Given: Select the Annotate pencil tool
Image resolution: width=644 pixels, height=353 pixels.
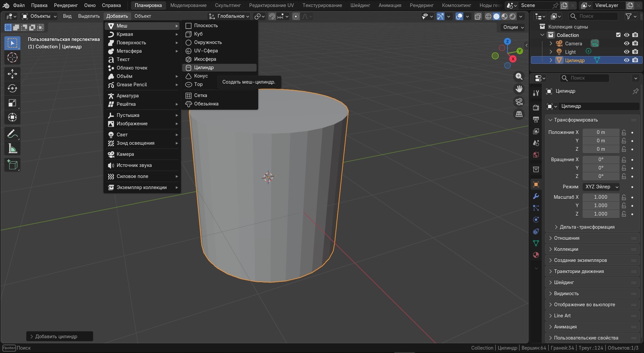Looking at the screenshot, I should tap(12, 134).
